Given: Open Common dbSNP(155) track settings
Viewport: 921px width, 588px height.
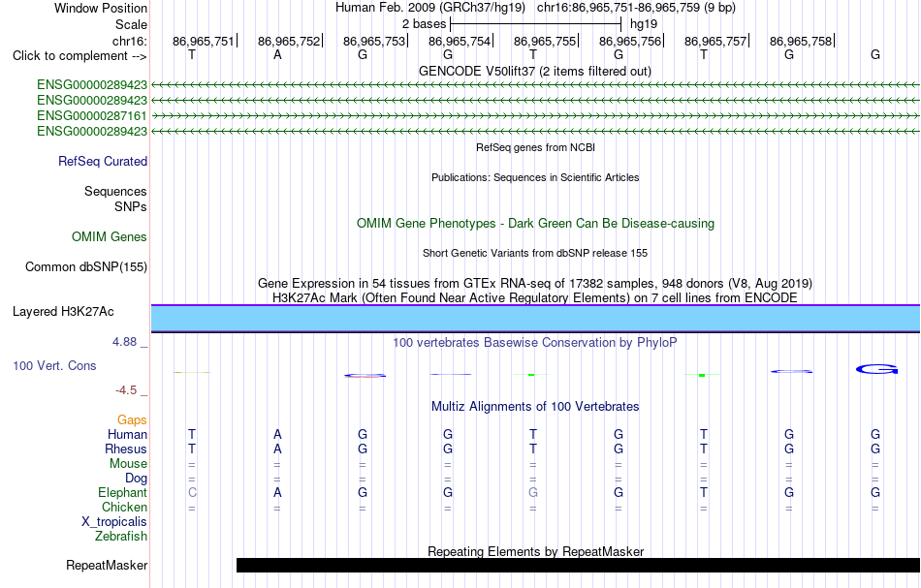Looking at the screenshot, I should tap(86, 267).
